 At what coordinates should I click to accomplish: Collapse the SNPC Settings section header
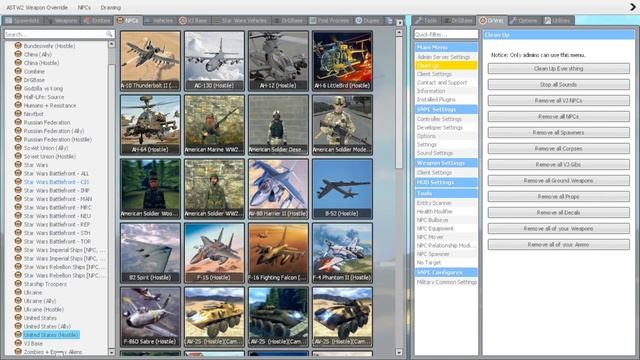click(x=446, y=109)
